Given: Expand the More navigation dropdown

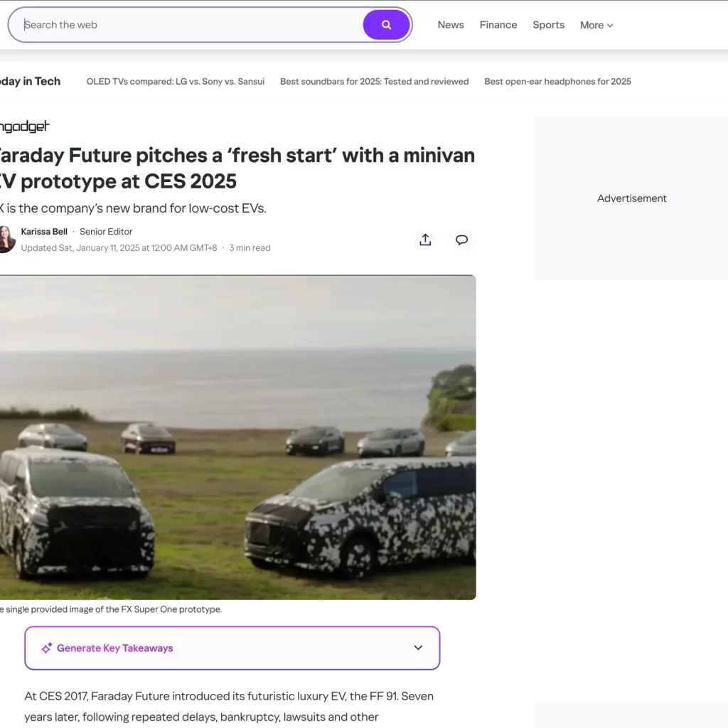Looking at the screenshot, I should pyautogui.click(x=596, y=25).
